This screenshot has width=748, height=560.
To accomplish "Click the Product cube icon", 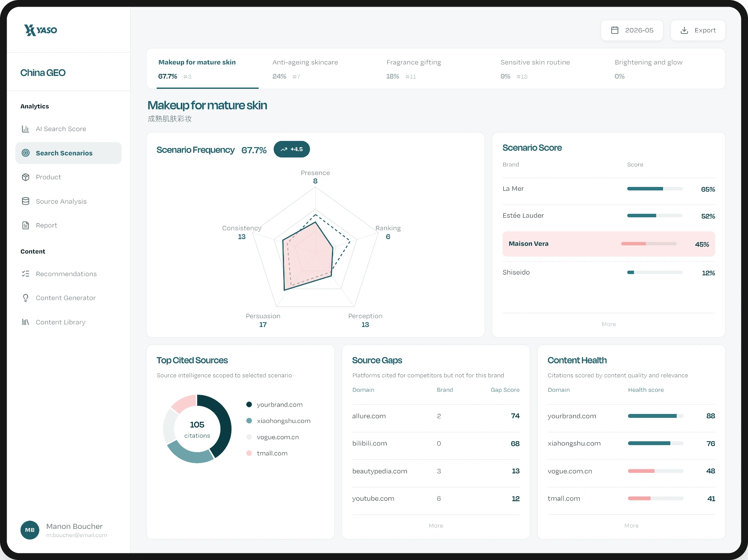I will click(26, 177).
